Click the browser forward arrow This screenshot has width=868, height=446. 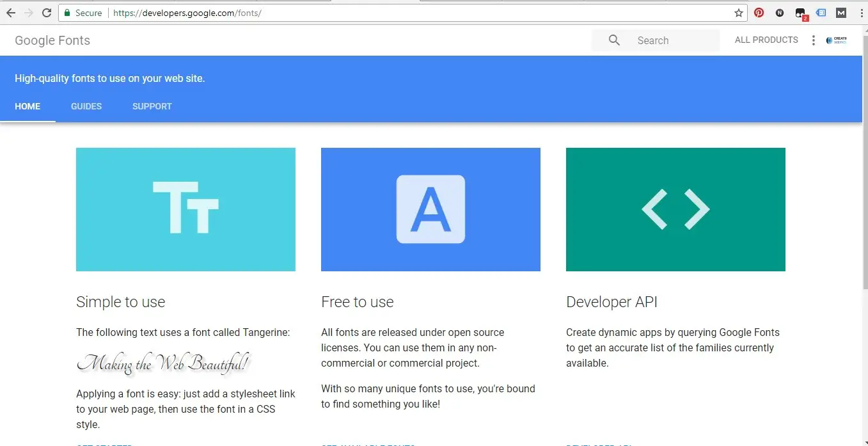[x=28, y=13]
